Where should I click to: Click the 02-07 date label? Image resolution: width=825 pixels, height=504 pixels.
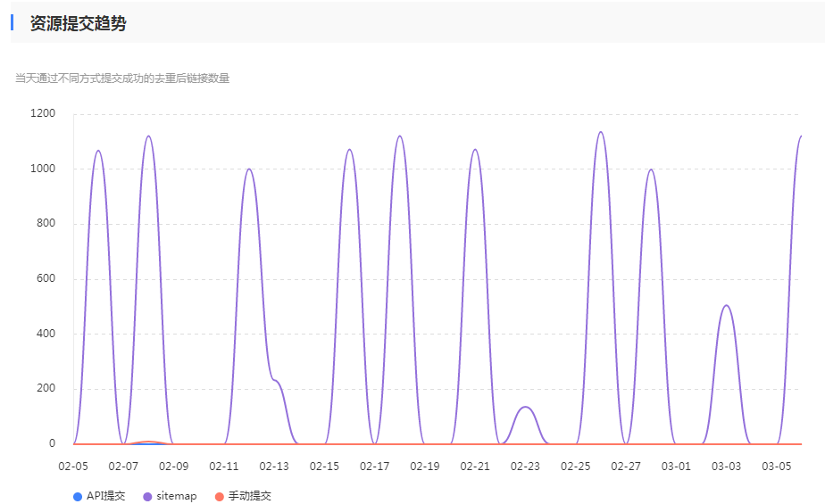(123, 467)
